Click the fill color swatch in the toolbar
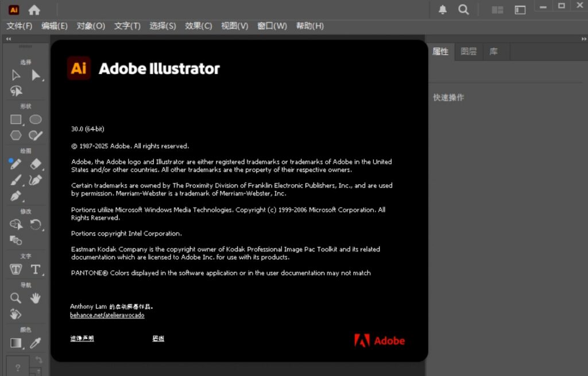 16,343
